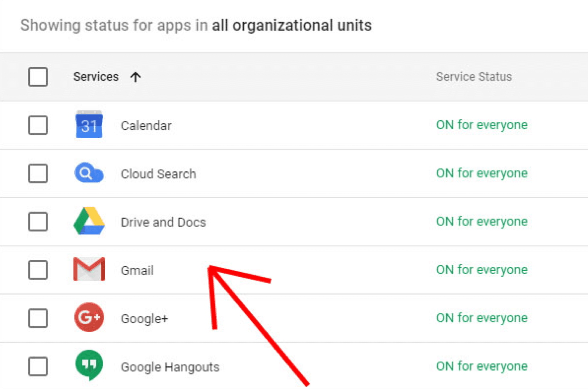Select the Google+ row checkbox
The height and width of the screenshot is (389, 588).
pyautogui.click(x=38, y=318)
